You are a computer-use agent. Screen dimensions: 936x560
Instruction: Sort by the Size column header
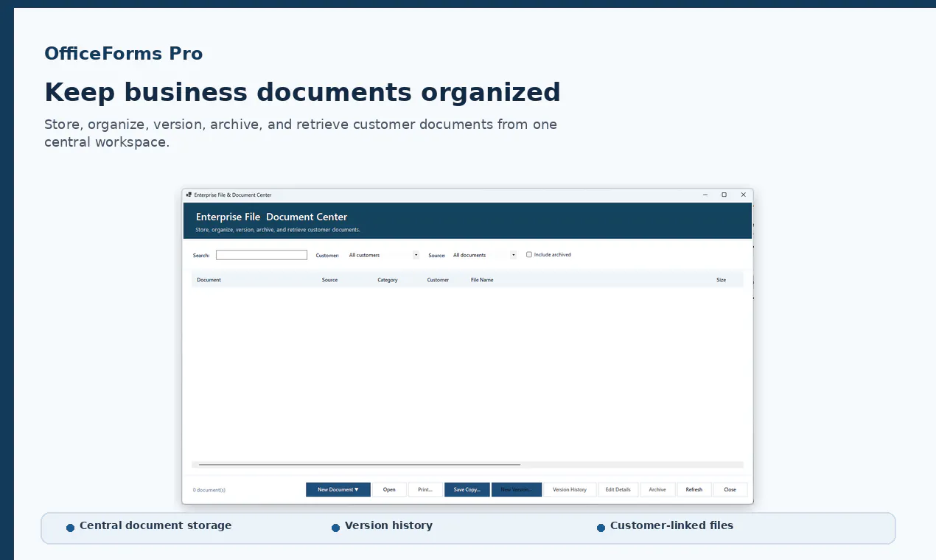[721, 280]
